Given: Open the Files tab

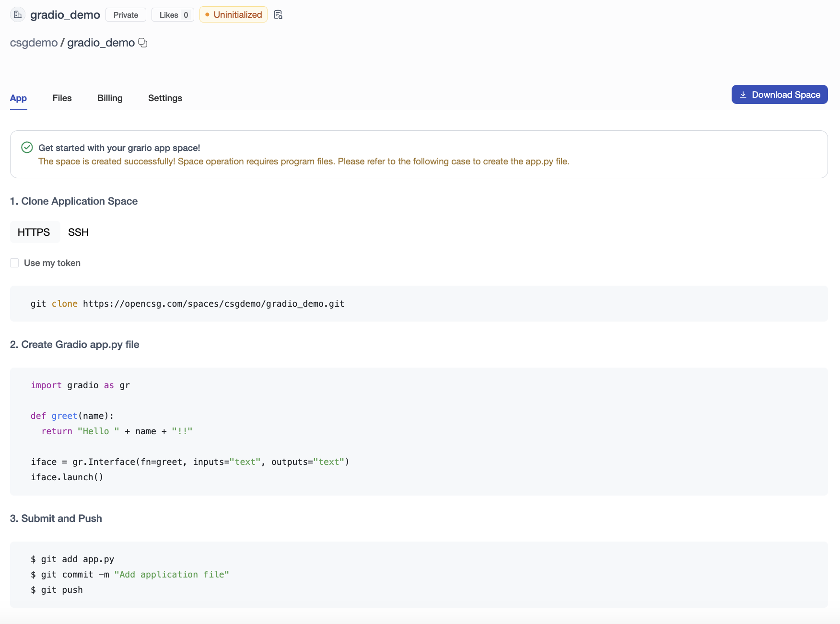Looking at the screenshot, I should click(62, 98).
